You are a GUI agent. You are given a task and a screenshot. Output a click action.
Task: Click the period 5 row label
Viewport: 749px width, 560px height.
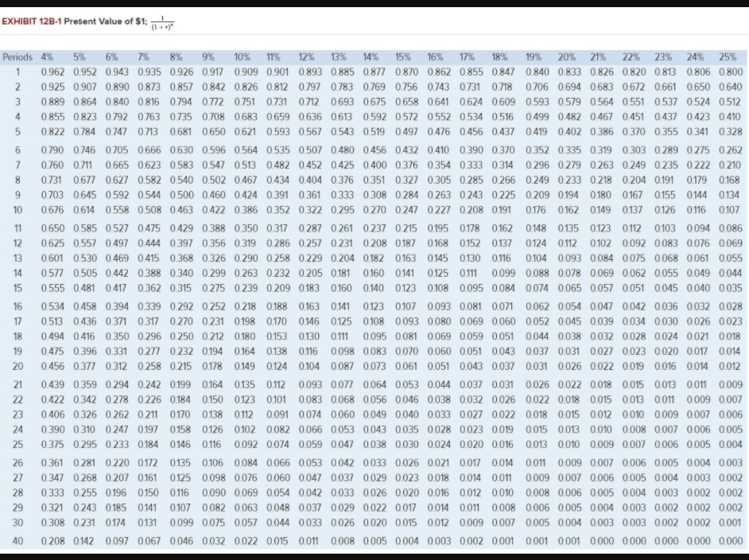click(x=17, y=132)
